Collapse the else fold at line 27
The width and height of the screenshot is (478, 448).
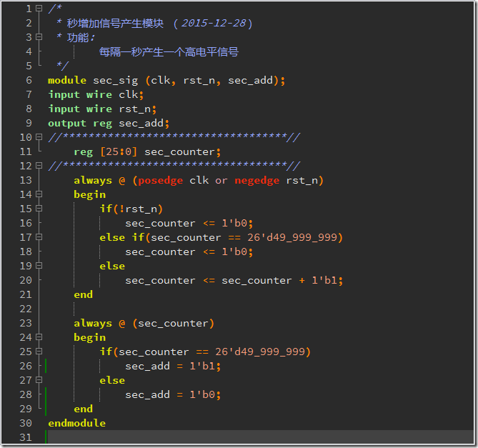point(39,380)
